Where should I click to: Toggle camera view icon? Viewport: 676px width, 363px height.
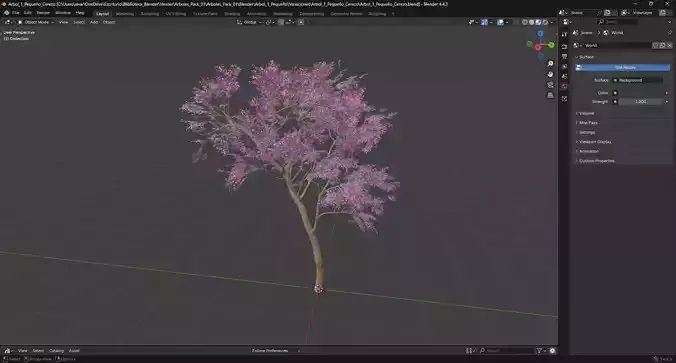550,85
